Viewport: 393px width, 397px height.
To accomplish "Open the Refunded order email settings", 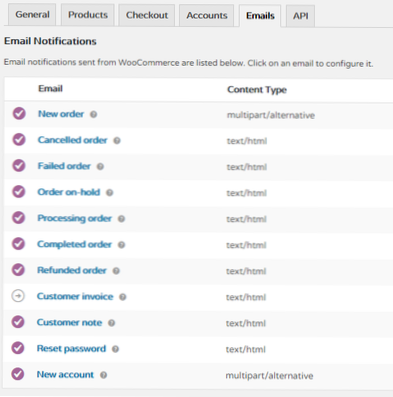I will click(x=72, y=270).
